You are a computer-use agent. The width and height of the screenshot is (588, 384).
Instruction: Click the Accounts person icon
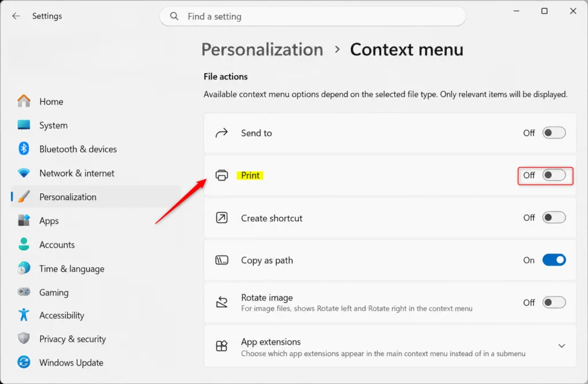(24, 244)
